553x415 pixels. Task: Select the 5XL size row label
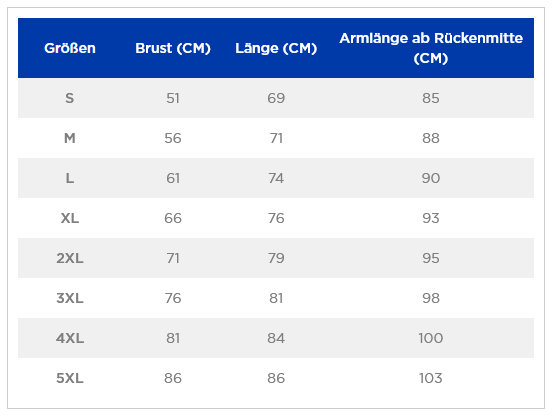tap(70, 378)
